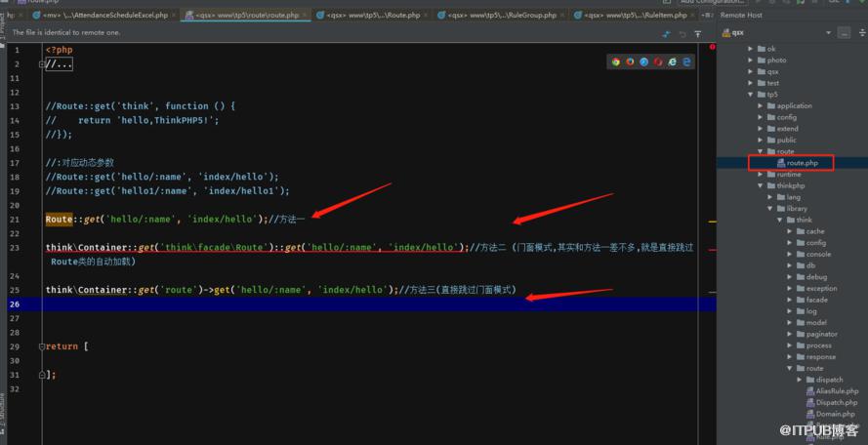Screen dimensions: 868x445
Task: Open in Internet Explorer browser icon
Action: click(x=672, y=62)
